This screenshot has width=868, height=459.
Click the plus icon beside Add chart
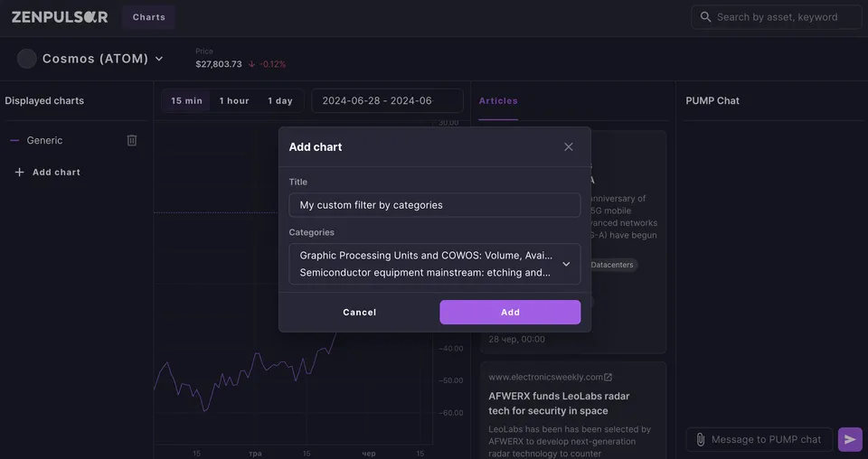(x=19, y=172)
